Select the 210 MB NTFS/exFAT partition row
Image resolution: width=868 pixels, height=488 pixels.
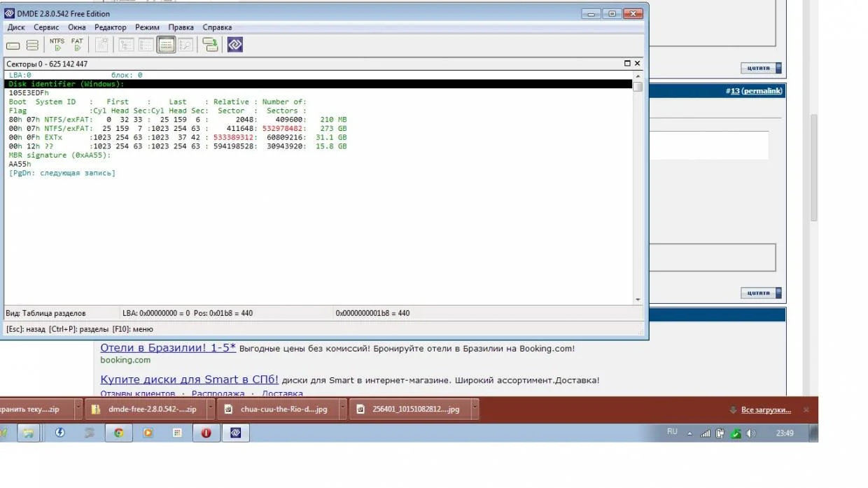point(178,120)
